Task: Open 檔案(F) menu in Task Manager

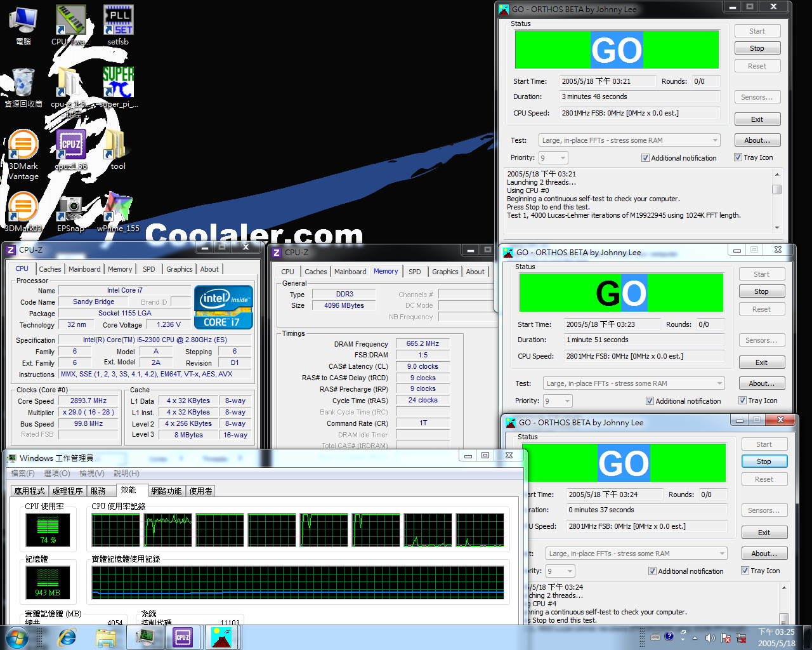Action: (x=23, y=474)
